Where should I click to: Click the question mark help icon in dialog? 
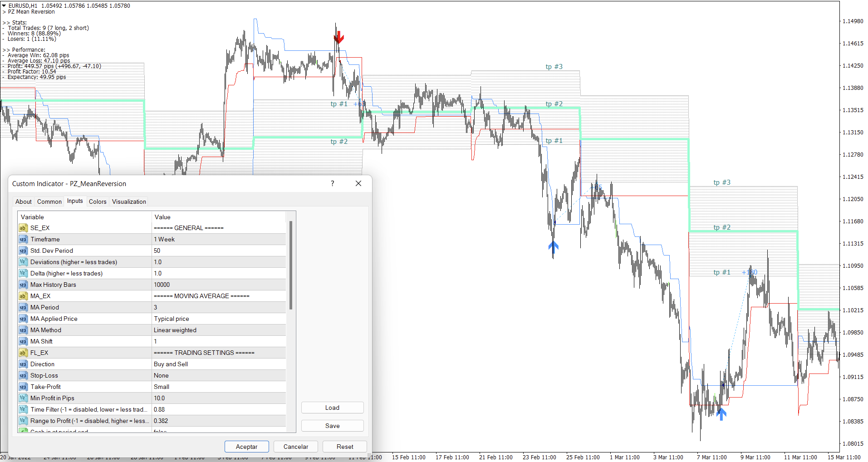333,183
